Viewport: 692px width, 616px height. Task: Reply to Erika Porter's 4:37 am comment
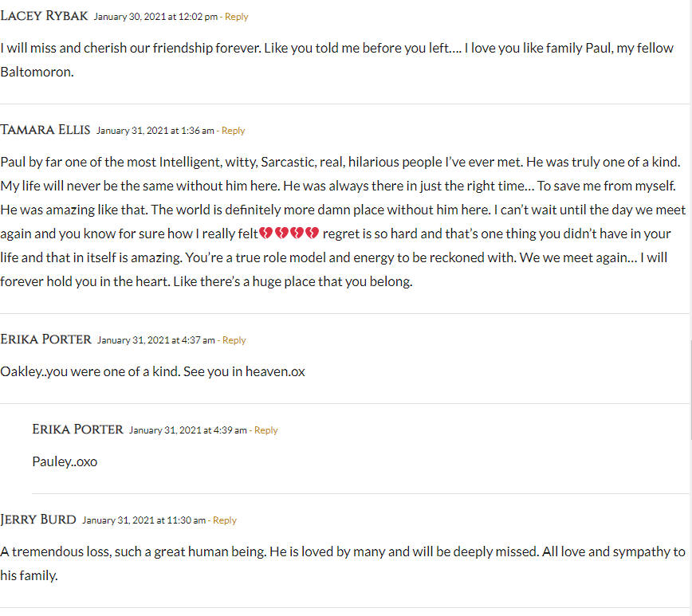pos(234,340)
